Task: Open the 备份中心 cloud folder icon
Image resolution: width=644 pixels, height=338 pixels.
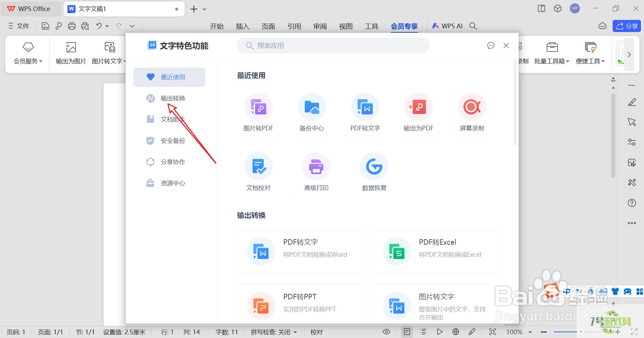Action: (312, 107)
